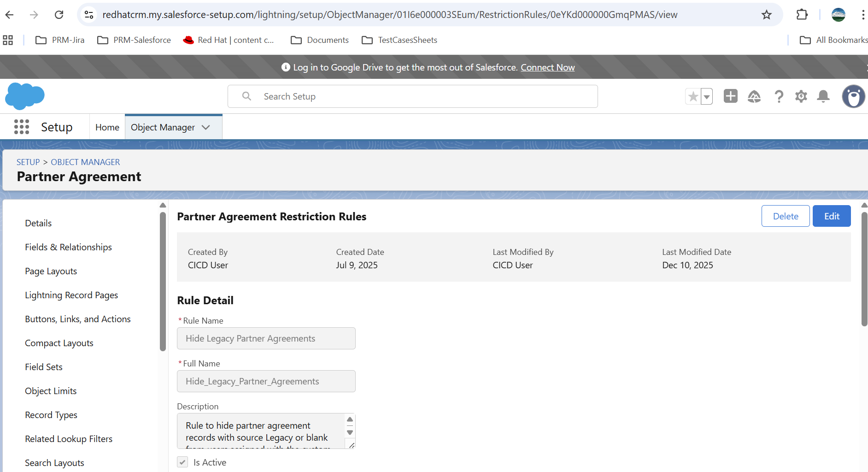Expand the Object Manager tab chevron

pos(206,127)
